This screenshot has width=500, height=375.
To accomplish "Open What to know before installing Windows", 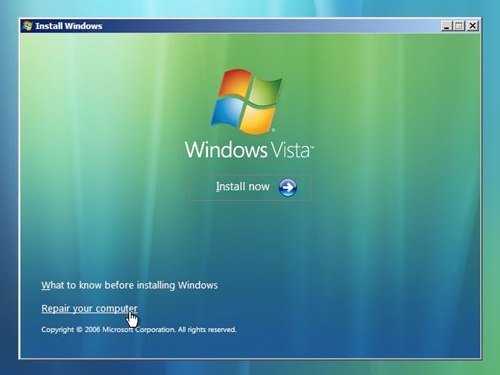I will 130,286.
